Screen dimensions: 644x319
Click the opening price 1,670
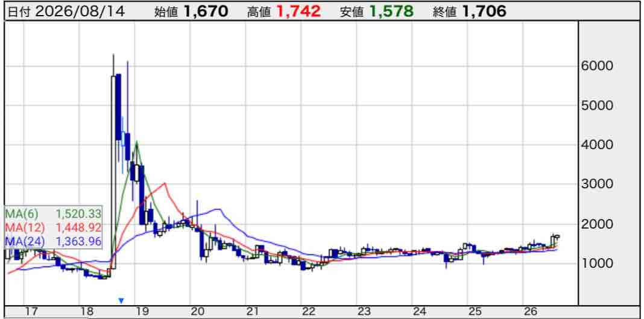click(206, 12)
